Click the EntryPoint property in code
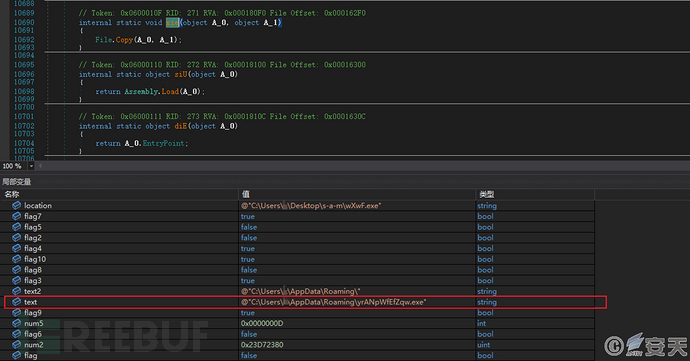This screenshot has width=690, height=361. (163, 143)
